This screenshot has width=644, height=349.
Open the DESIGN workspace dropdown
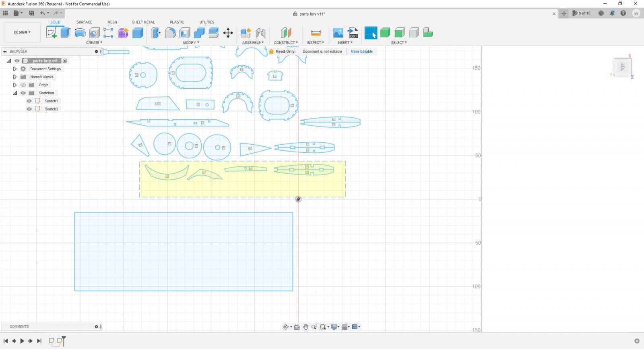[x=22, y=32]
